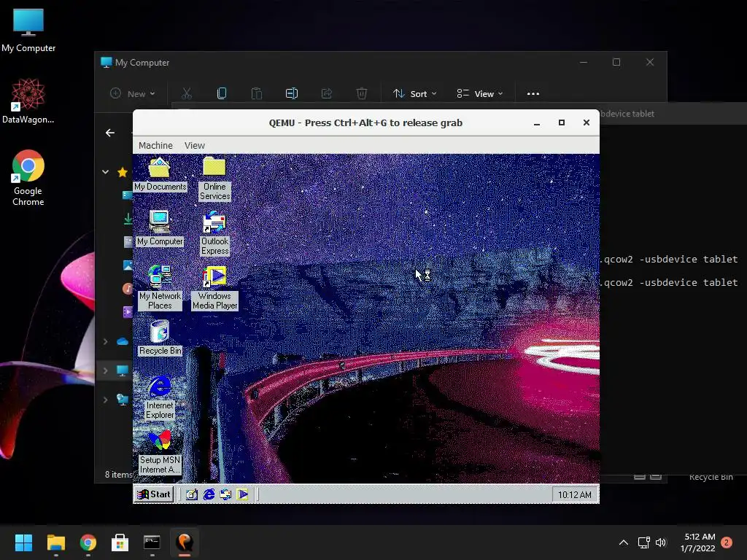Select Google Chrome desktop shortcut
The image size is (747, 560).
point(28,178)
